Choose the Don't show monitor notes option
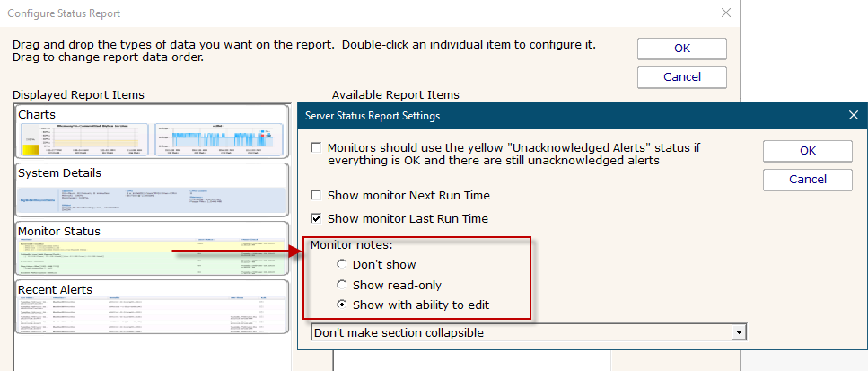 pyautogui.click(x=342, y=264)
